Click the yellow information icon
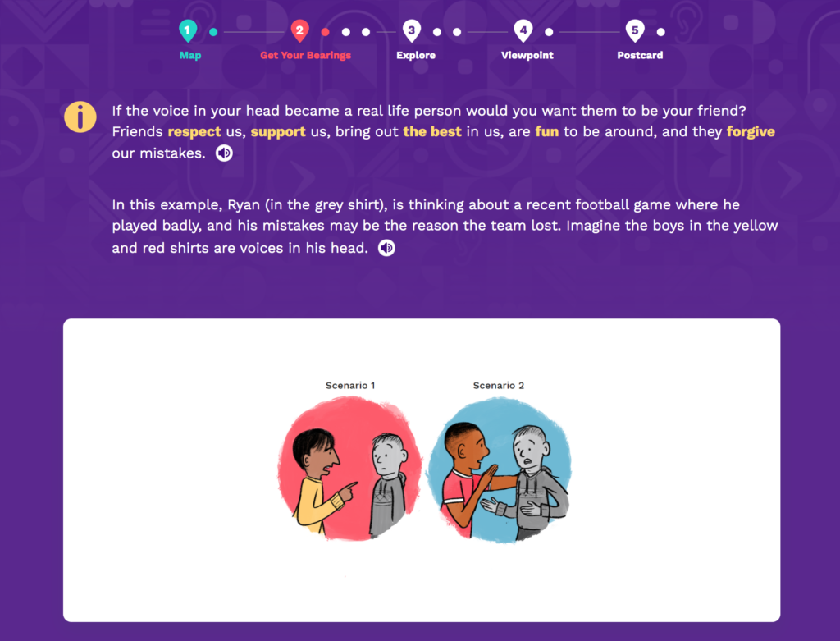The width and height of the screenshot is (840, 641). tap(80, 117)
